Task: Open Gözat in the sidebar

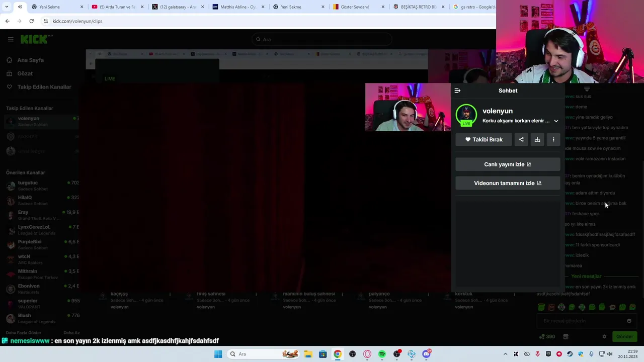Action: click(25, 73)
